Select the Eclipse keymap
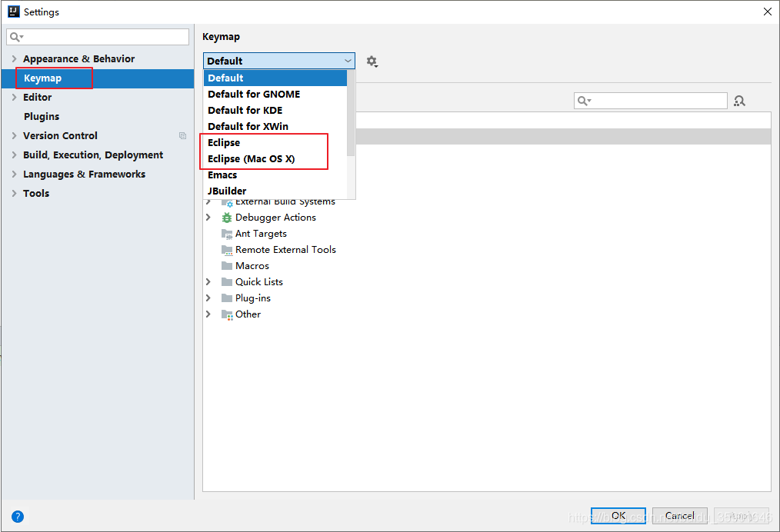This screenshot has height=532, width=780. click(x=275, y=143)
